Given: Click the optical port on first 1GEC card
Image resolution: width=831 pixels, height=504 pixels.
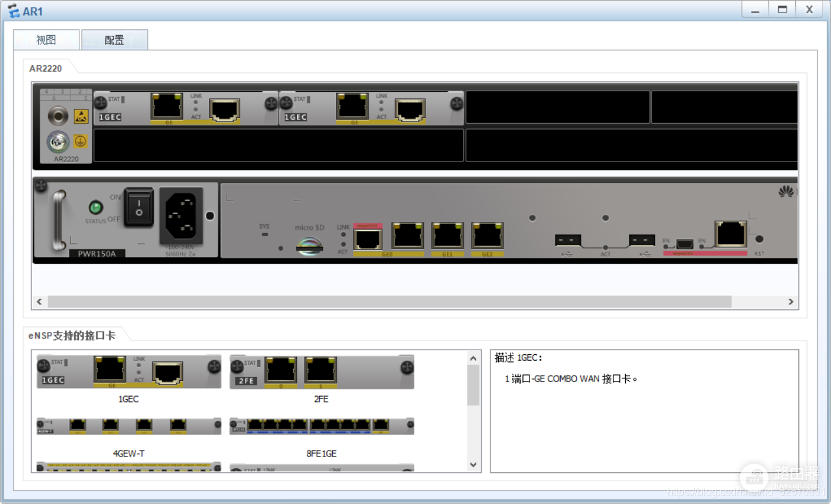Looking at the screenshot, I should (x=224, y=110).
